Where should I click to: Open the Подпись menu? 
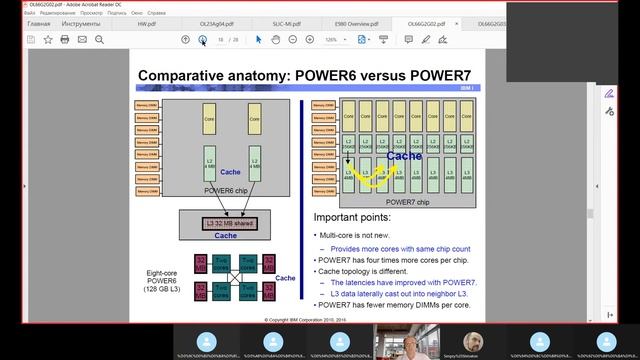(117, 13)
